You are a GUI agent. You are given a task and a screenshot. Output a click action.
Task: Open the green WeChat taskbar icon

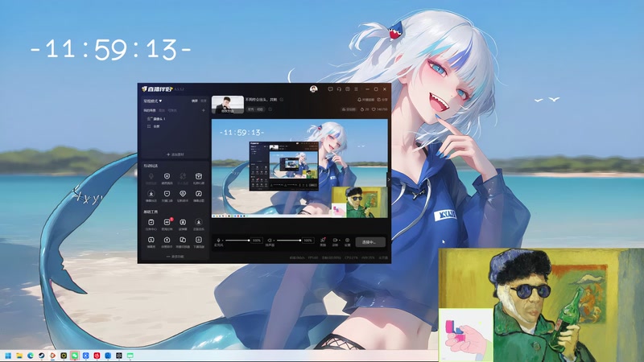pos(75,356)
